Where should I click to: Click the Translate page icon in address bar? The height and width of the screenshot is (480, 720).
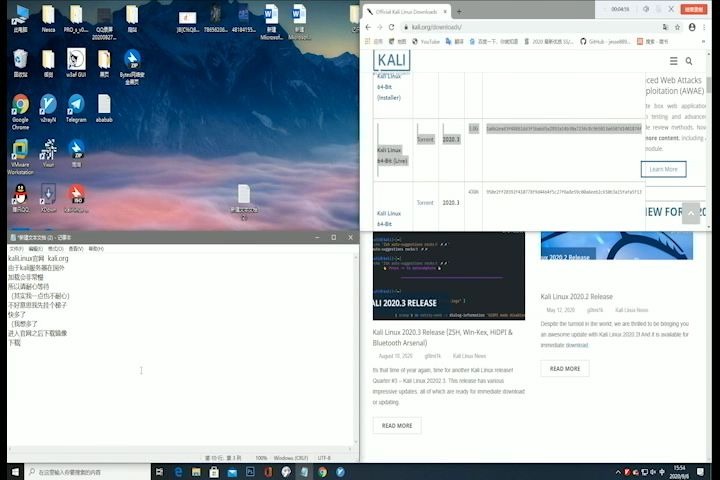665,27
